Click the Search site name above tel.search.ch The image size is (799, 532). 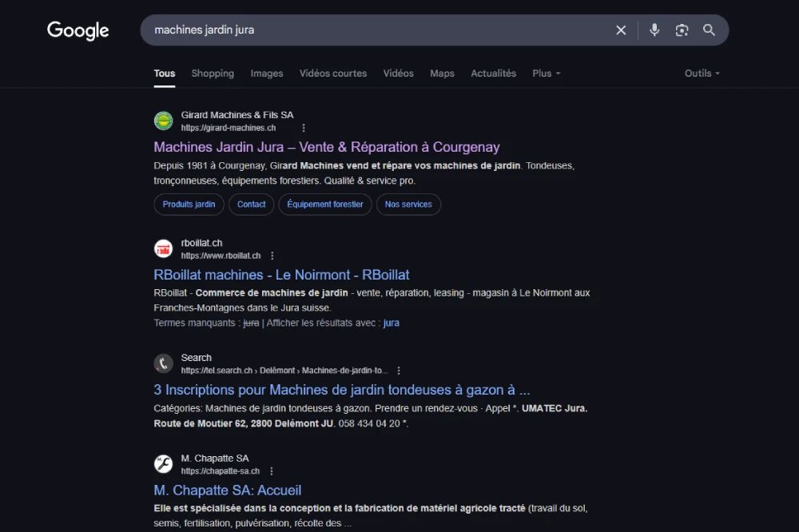tap(197, 358)
